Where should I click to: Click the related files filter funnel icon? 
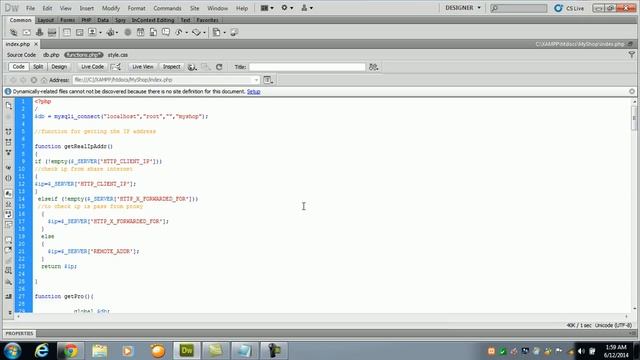point(631,55)
